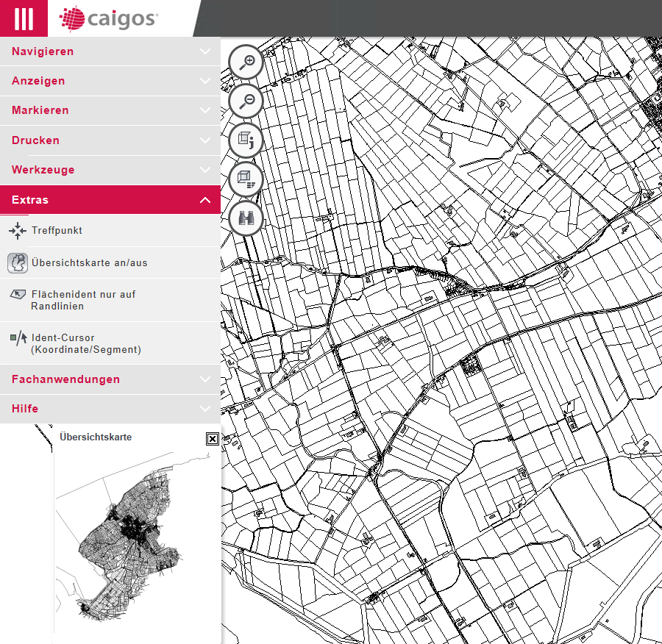Toggle the hamburger menu sidebar button
The image size is (662, 644).
24,18
